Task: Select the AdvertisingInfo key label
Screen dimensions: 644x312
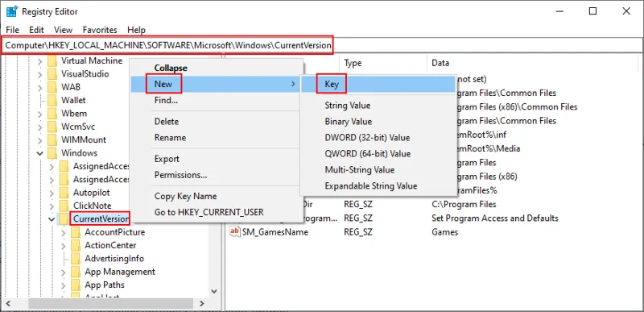Action: click(x=114, y=259)
